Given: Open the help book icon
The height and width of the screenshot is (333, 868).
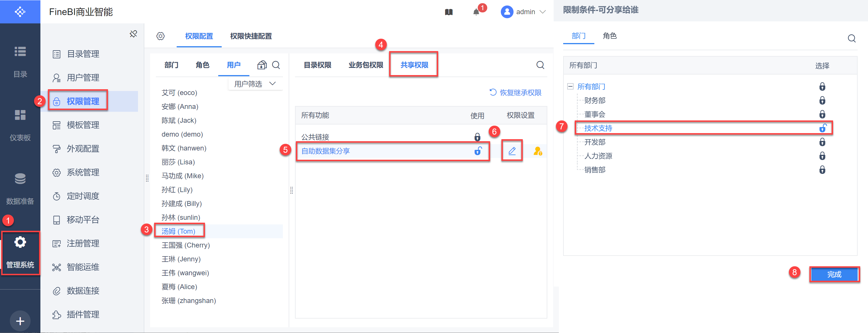Looking at the screenshot, I should (449, 12).
